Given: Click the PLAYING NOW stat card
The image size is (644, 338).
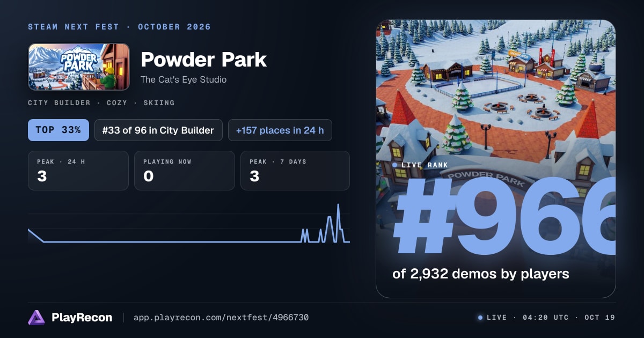Looking at the screenshot, I should click(185, 171).
